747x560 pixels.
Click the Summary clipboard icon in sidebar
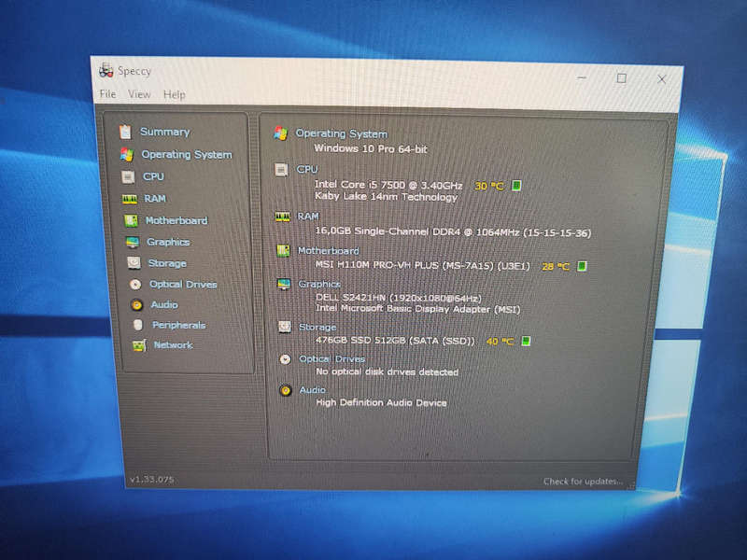coord(125,132)
